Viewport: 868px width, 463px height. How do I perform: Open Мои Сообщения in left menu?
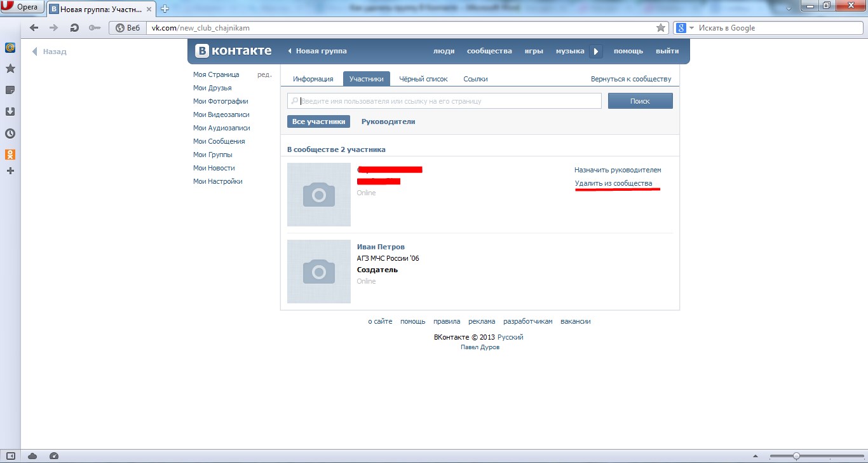[x=219, y=141]
